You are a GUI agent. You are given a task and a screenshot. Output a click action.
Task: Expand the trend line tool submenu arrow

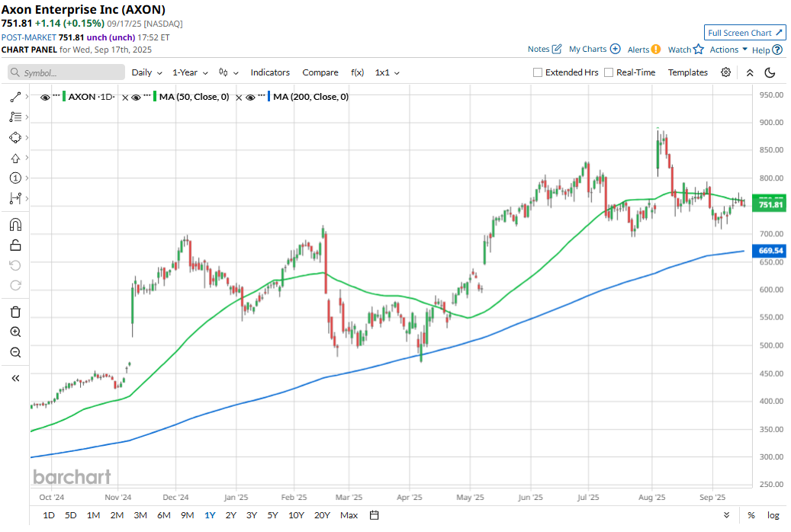pyautogui.click(x=27, y=97)
